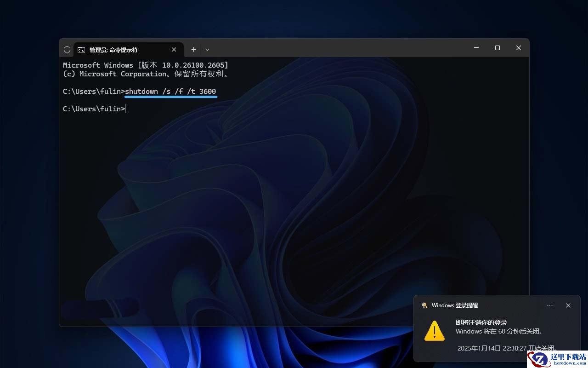Click the Windows 登录提醒 notification title

click(x=455, y=305)
